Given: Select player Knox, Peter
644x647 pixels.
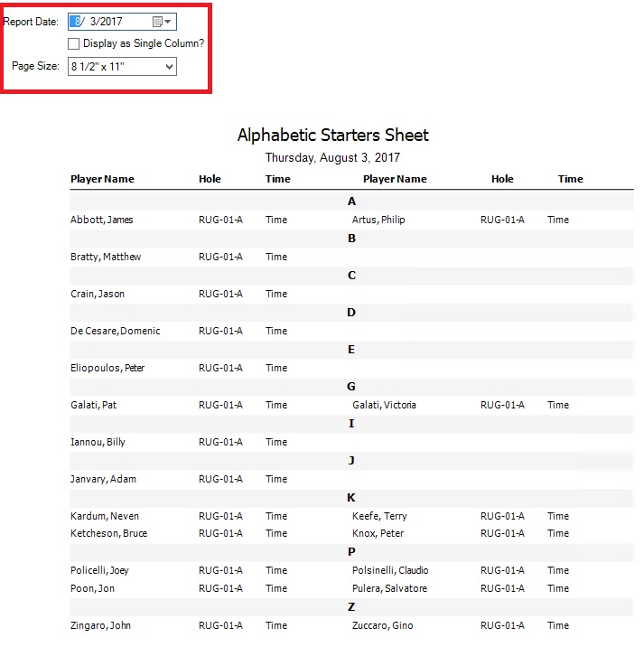Looking at the screenshot, I should tap(378, 533).
